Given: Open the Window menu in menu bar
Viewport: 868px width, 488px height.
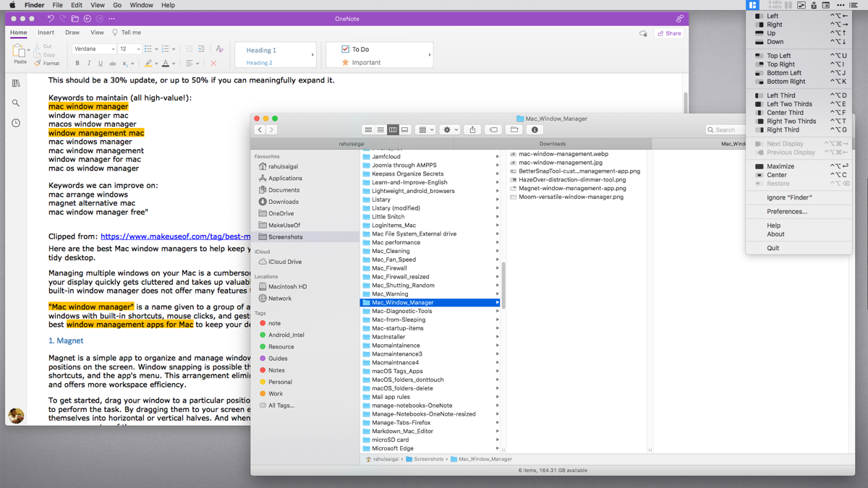Looking at the screenshot, I should [141, 5].
